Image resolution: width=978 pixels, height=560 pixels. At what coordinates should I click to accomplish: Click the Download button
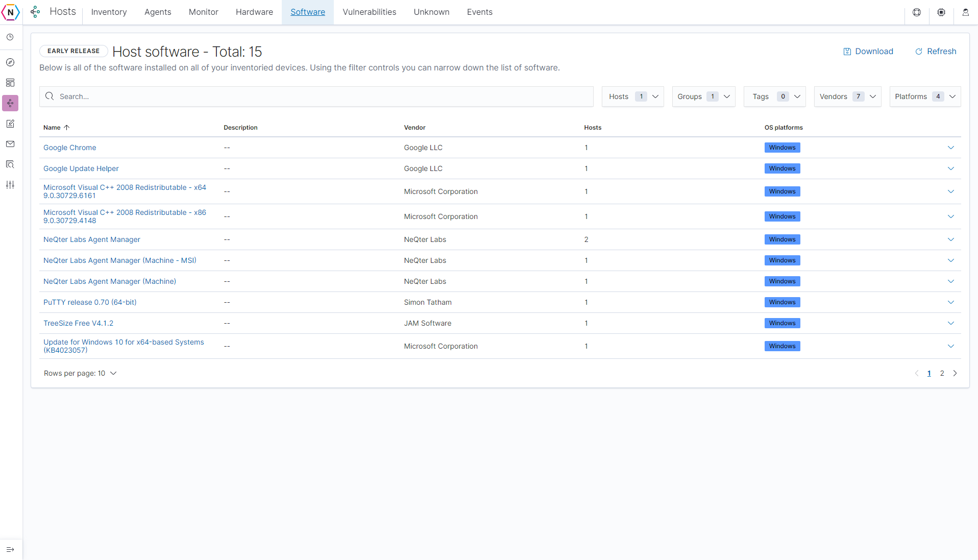[868, 51]
